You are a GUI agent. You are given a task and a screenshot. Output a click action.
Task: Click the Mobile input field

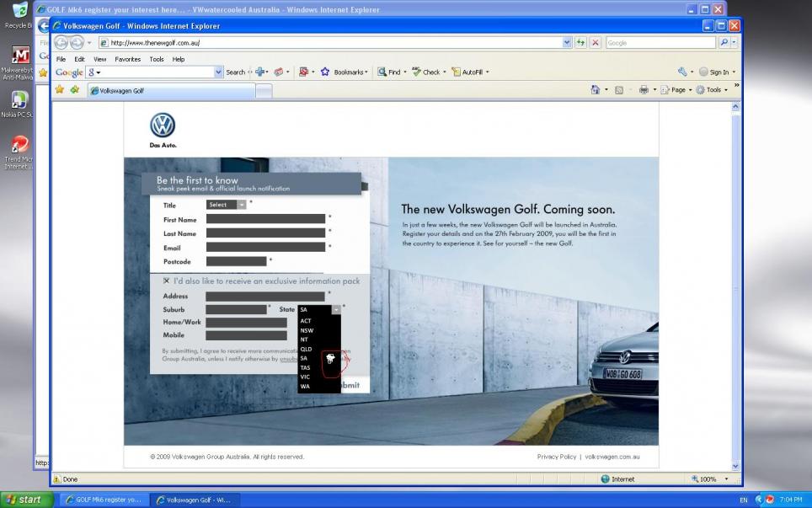coord(246,335)
